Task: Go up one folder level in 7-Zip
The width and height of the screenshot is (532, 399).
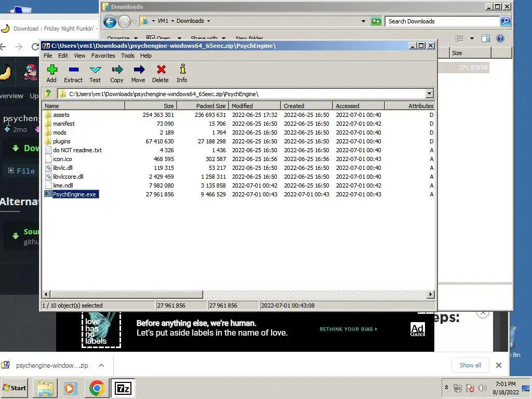Action: coord(48,94)
